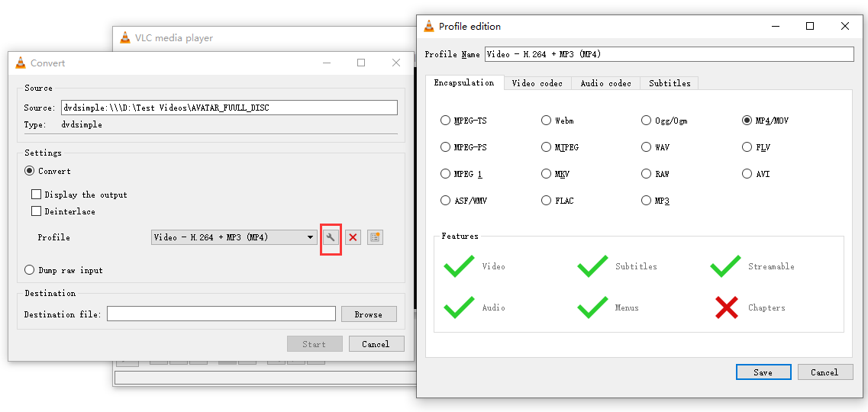Save the edited profile
The image size is (868, 412).
[763, 372]
